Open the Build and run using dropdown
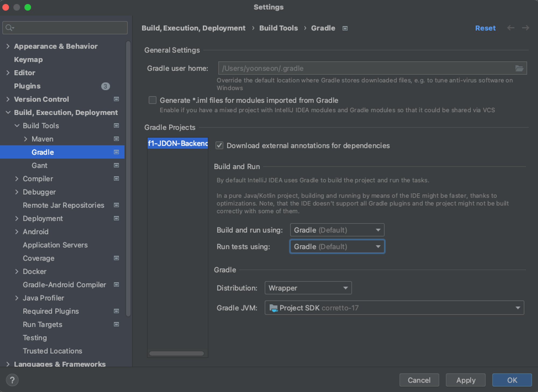Image resolution: width=538 pixels, height=392 pixels. (337, 230)
